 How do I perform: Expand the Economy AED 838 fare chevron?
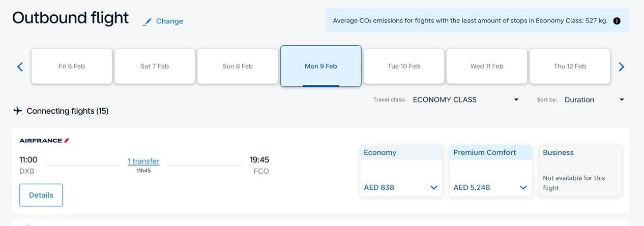(433, 187)
